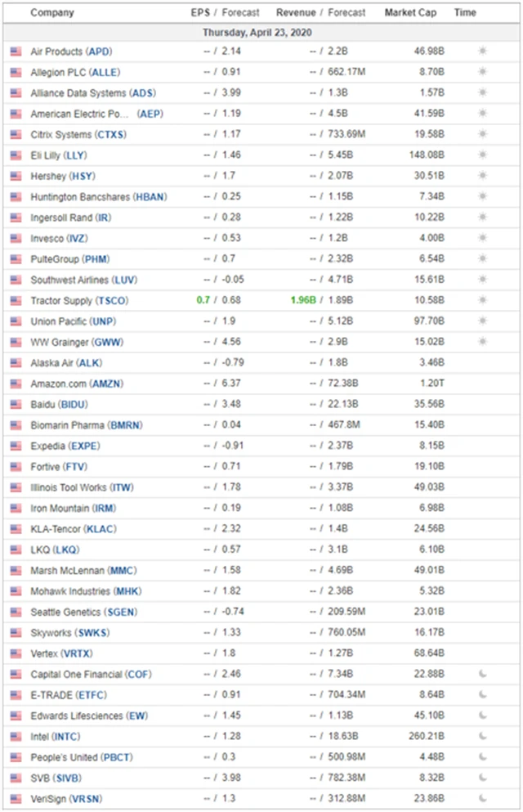The height and width of the screenshot is (812, 523).
Task: Click the US flag icon next to Amazon.com
Action: [x=16, y=384]
